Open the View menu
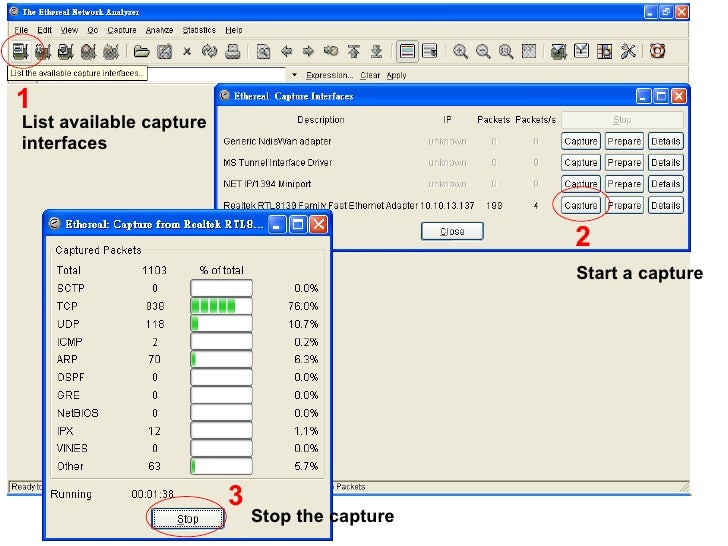Image resolution: width=728 pixels, height=546 pixels. click(69, 30)
